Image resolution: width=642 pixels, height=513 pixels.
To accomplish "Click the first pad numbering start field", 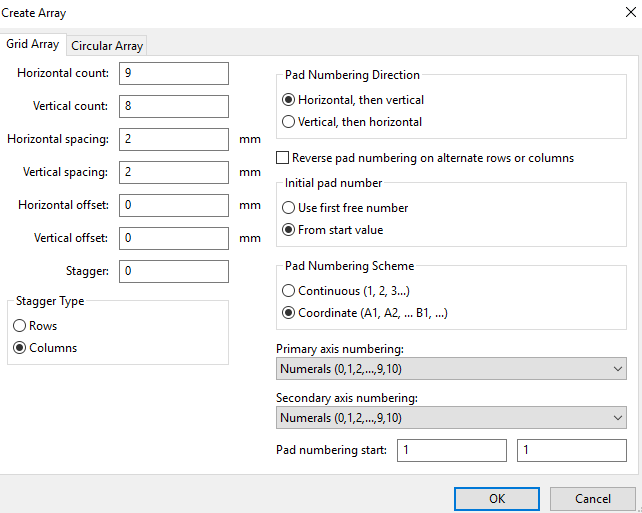I will coord(451,451).
